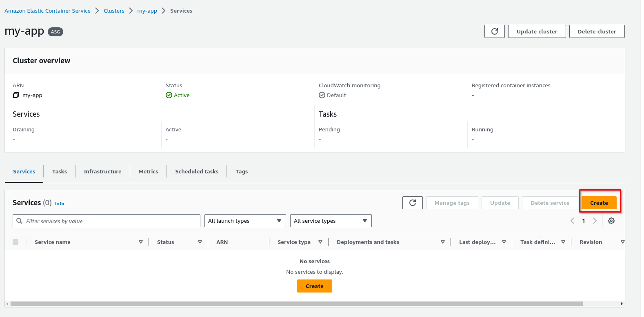644x317 pixels.
Task: Go to previous page of services
Action: pyautogui.click(x=572, y=221)
